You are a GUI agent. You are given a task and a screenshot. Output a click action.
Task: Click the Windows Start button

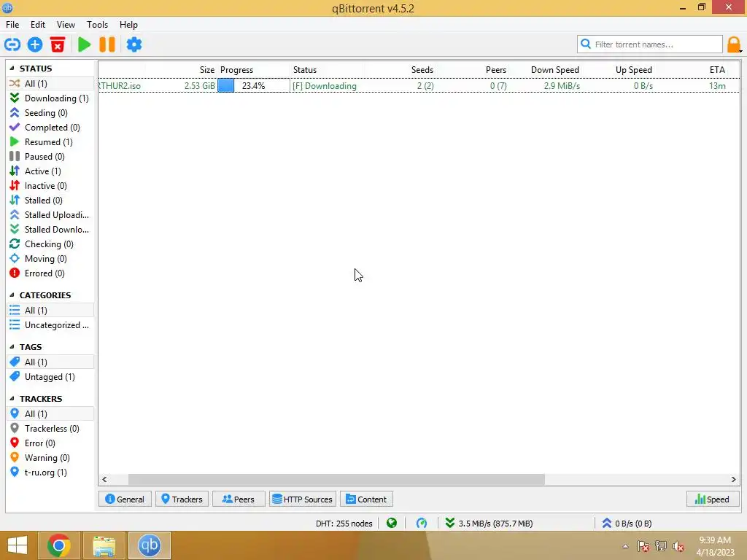pyautogui.click(x=18, y=545)
